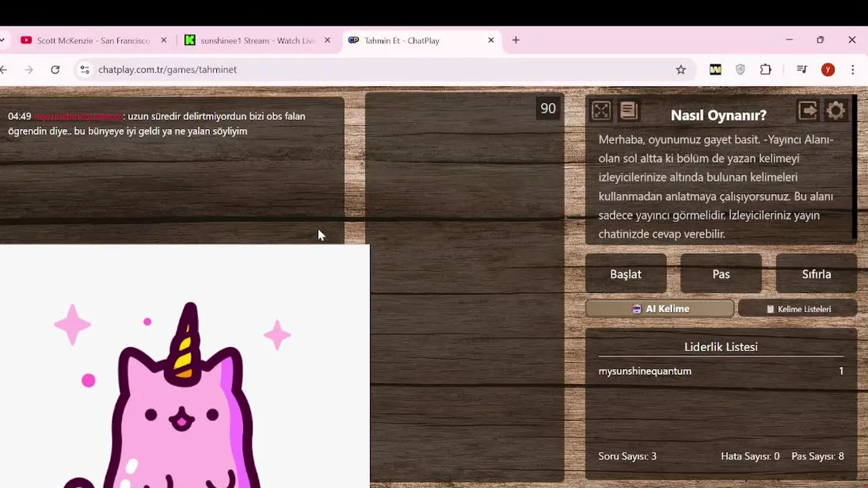
Task: Close the Scott McKenzie tab
Action: point(163,40)
